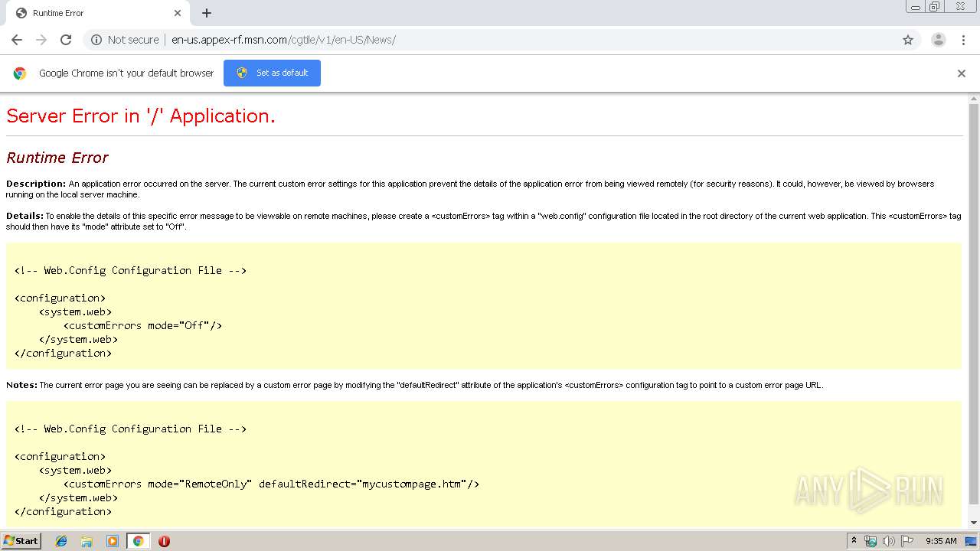
Task: Open the red stop-sign taskbar app
Action: point(164,541)
